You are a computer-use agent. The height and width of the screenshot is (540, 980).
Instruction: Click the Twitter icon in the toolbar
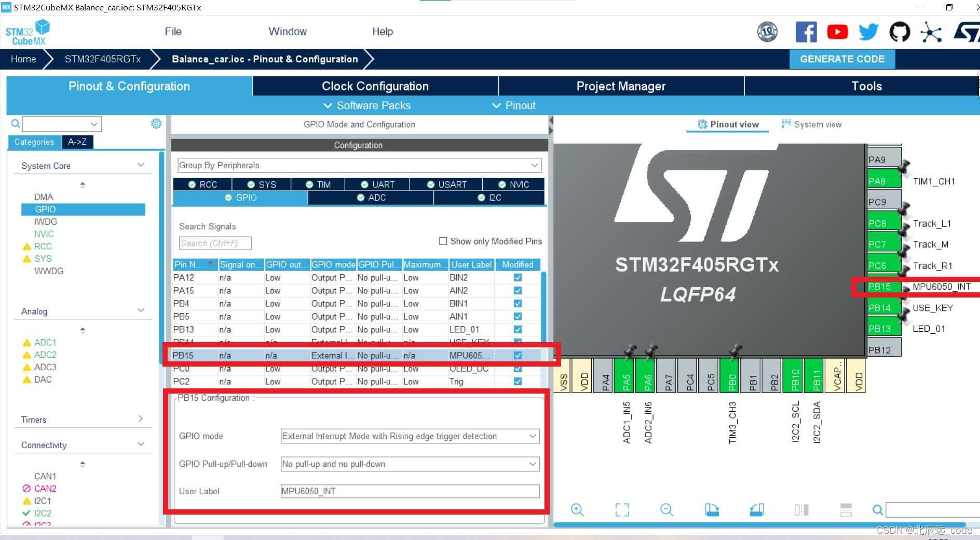[868, 32]
